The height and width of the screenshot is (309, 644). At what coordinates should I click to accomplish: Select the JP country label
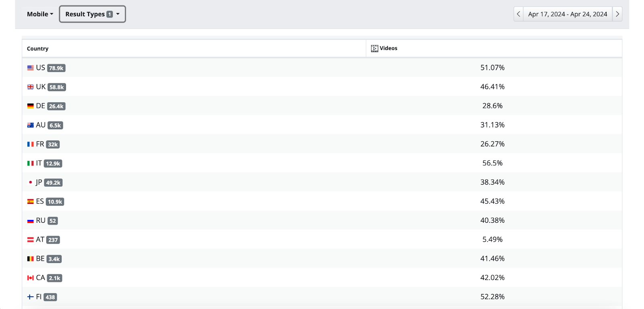39,182
